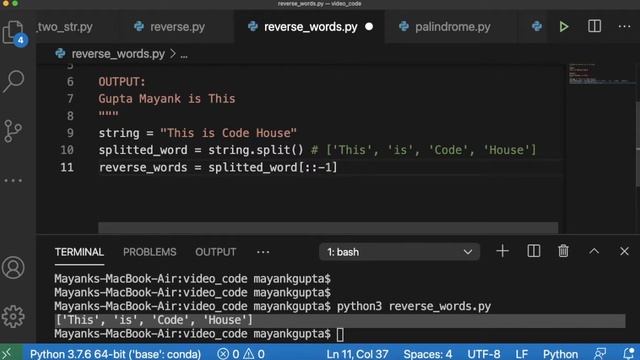Open the partially hidden tab after palindrome.py
Image resolution: width=640 pixels, height=360 pixels.
coord(537,27)
